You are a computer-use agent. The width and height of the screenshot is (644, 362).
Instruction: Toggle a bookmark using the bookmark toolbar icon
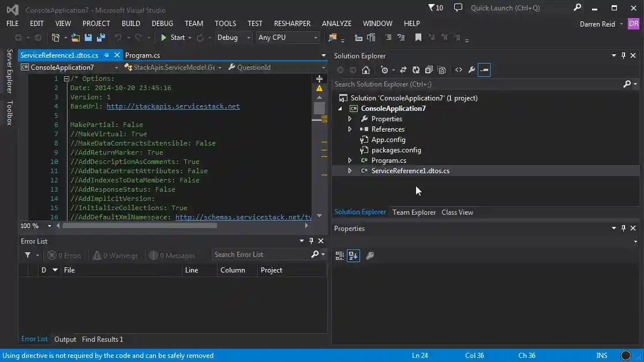point(418,37)
